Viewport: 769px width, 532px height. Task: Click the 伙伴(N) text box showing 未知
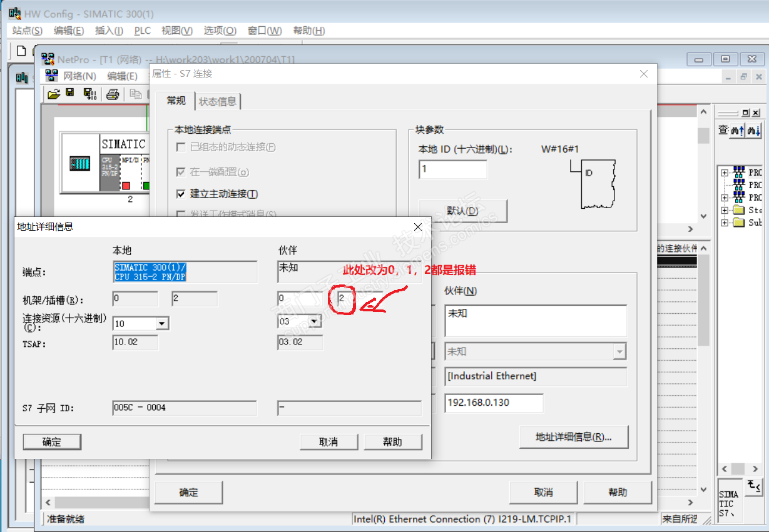[x=536, y=321]
